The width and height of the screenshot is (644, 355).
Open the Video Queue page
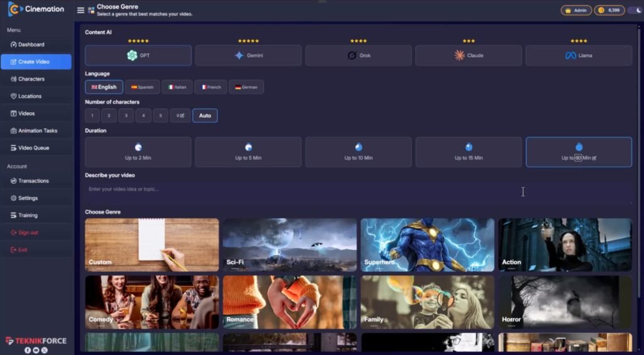(36, 148)
